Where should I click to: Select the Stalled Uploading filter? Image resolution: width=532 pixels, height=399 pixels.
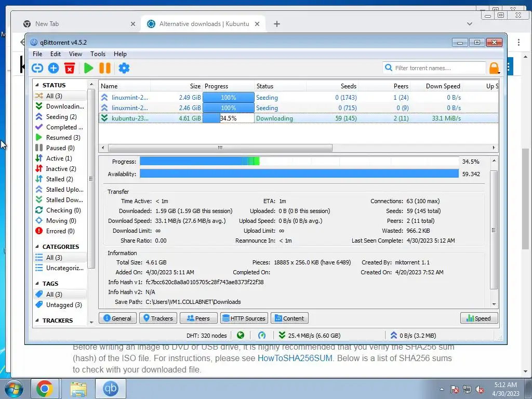click(60, 189)
